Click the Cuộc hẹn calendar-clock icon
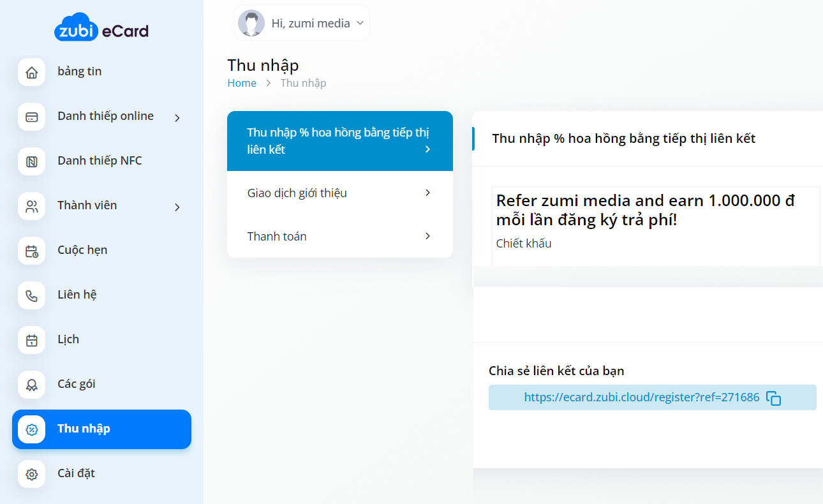823x504 pixels. 31,251
